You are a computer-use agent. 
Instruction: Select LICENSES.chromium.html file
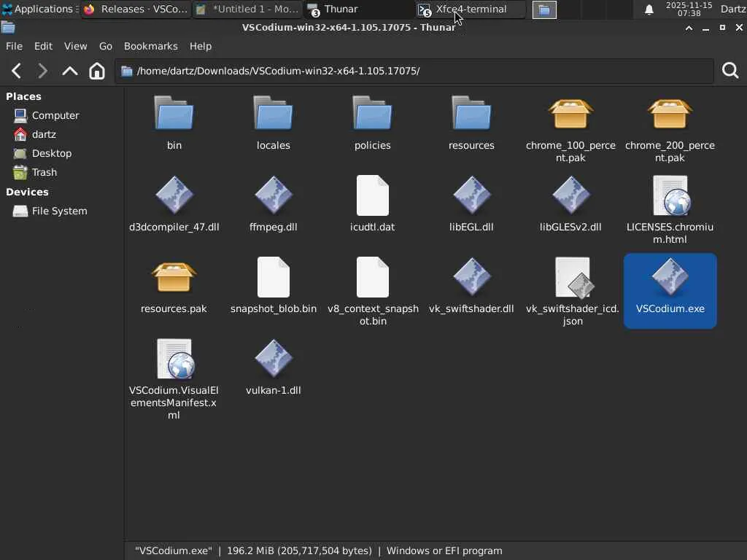point(670,211)
